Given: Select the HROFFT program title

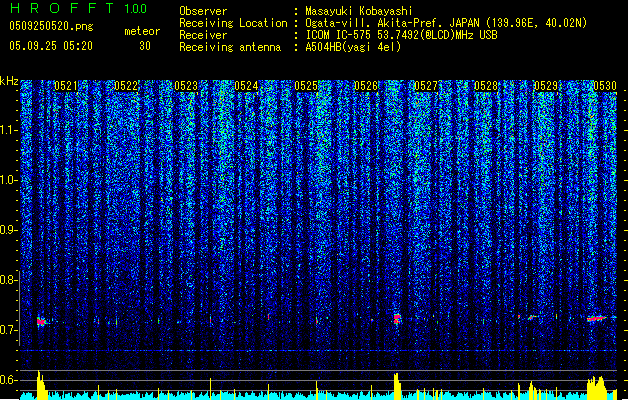Looking at the screenshot, I should point(62,8).
